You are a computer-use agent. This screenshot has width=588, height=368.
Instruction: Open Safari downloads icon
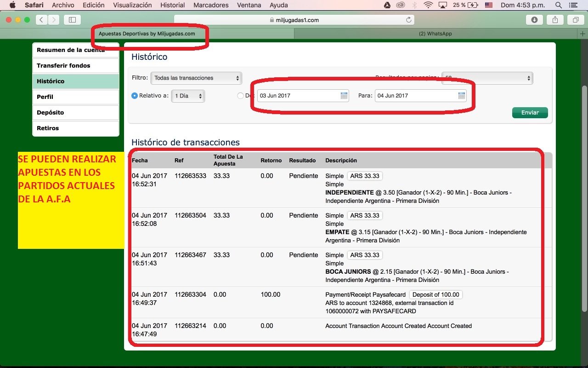(x=534, y=20)
